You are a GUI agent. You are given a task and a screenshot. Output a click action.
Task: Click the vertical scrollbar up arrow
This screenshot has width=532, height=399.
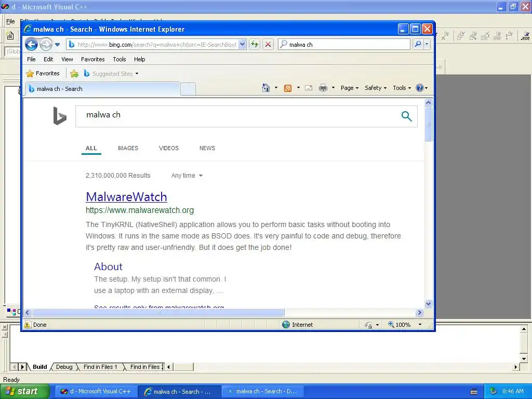pyautogui.click(x=428, y=102)
